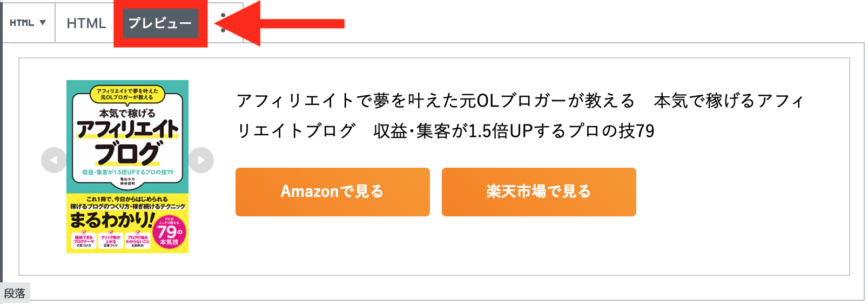Click the 79 本気技 badge on cover
This screenshot has width=868, height=304.
[169, 233]
